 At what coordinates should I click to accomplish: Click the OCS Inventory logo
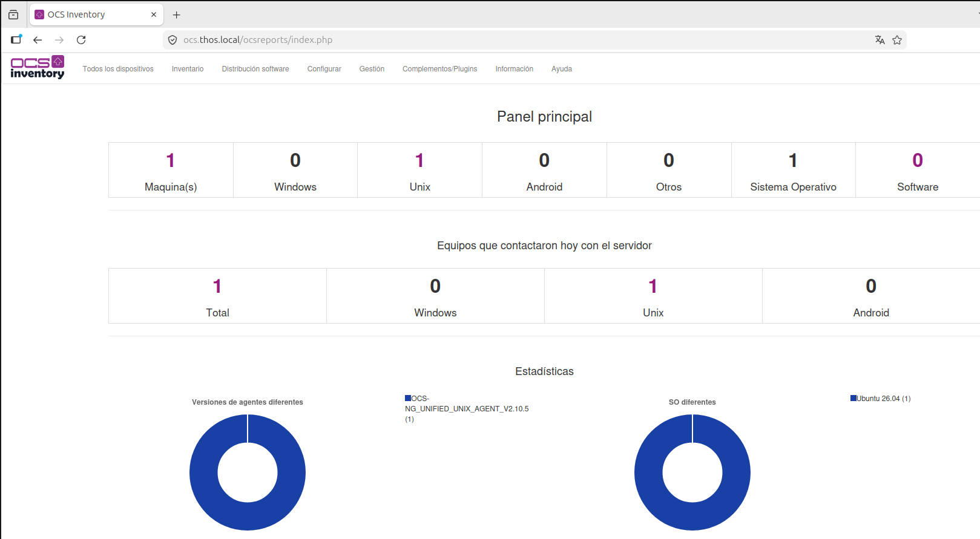tap(38, 67)
